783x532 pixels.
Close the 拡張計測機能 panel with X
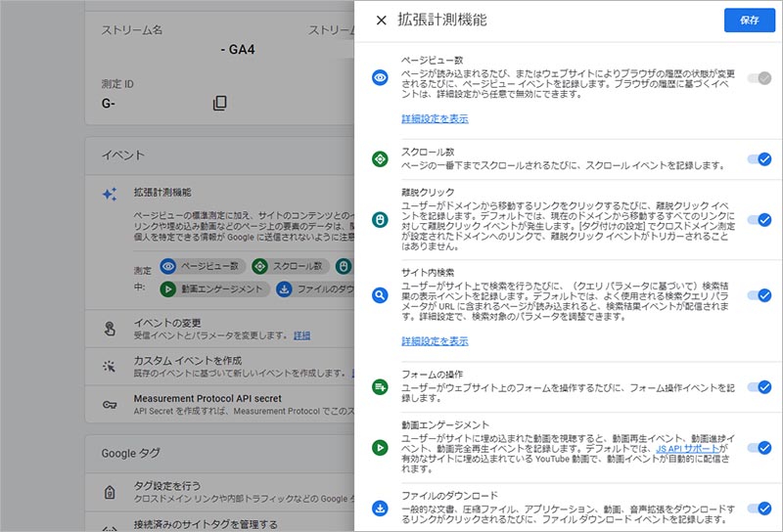(x=381, y=21)
